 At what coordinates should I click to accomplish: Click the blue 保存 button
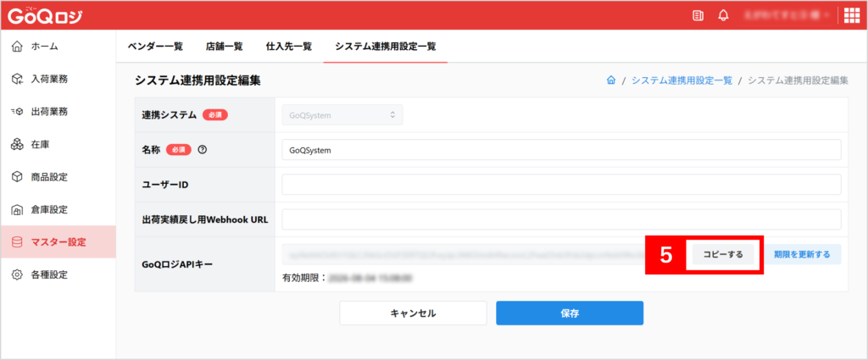570,313
